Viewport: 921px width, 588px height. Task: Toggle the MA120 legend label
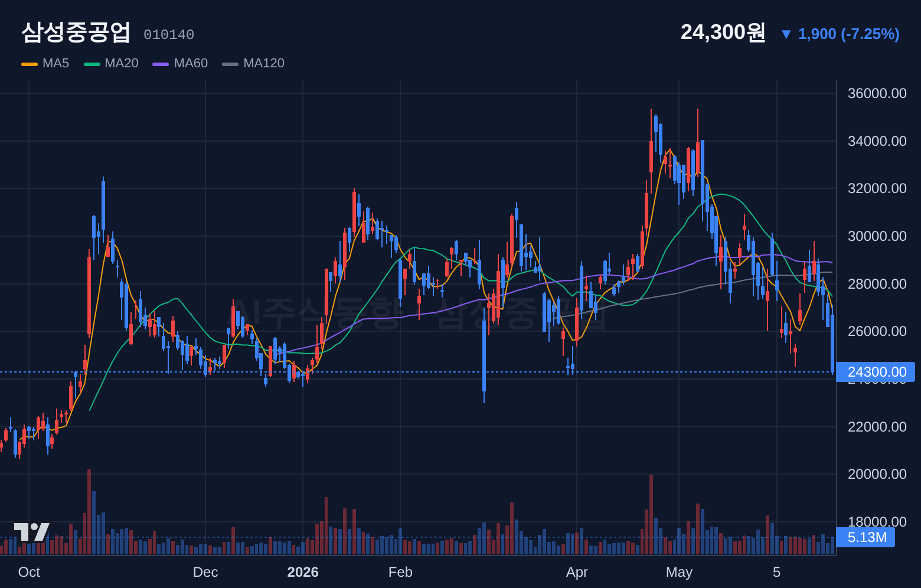264,63
